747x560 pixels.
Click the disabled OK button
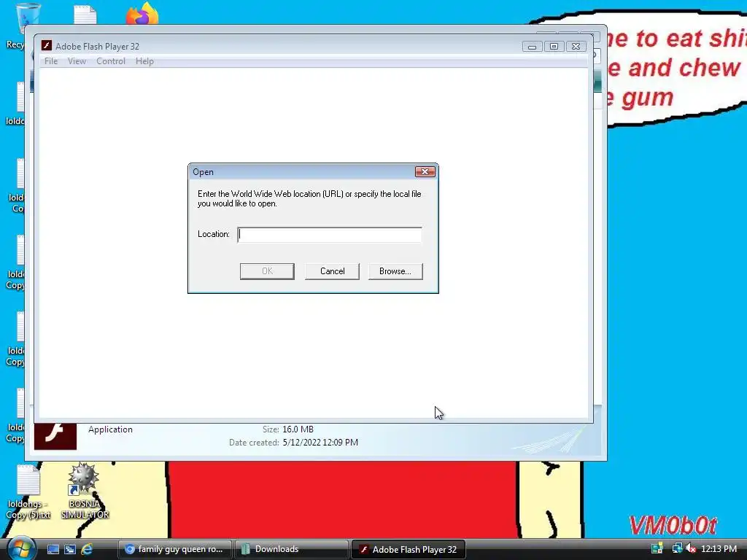tap(267, 271)
